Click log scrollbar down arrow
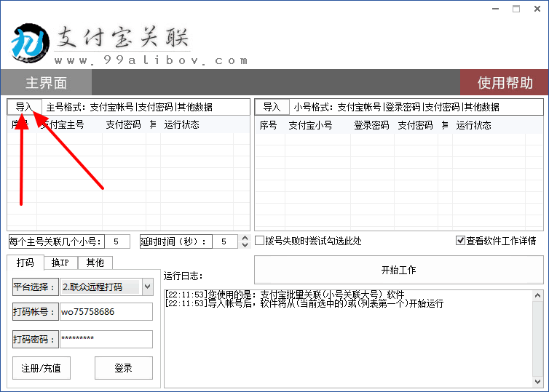The image size is (549, 392). tap(538, 382)
